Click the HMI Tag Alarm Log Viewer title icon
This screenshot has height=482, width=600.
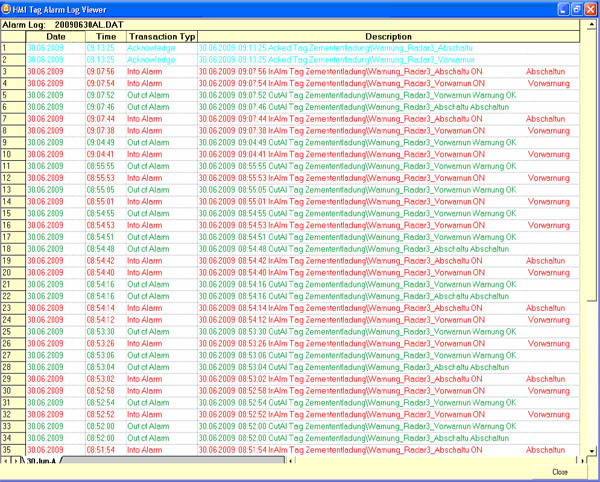coord(8,8)
